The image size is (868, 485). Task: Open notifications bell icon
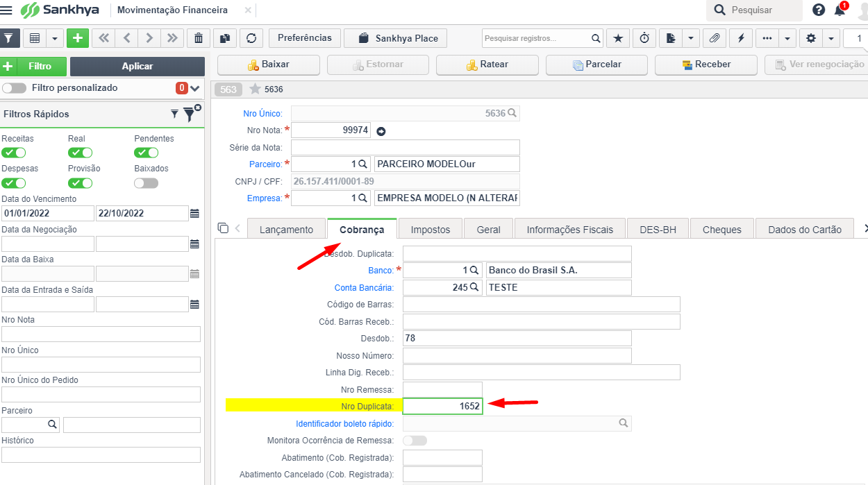coord(840,10)
